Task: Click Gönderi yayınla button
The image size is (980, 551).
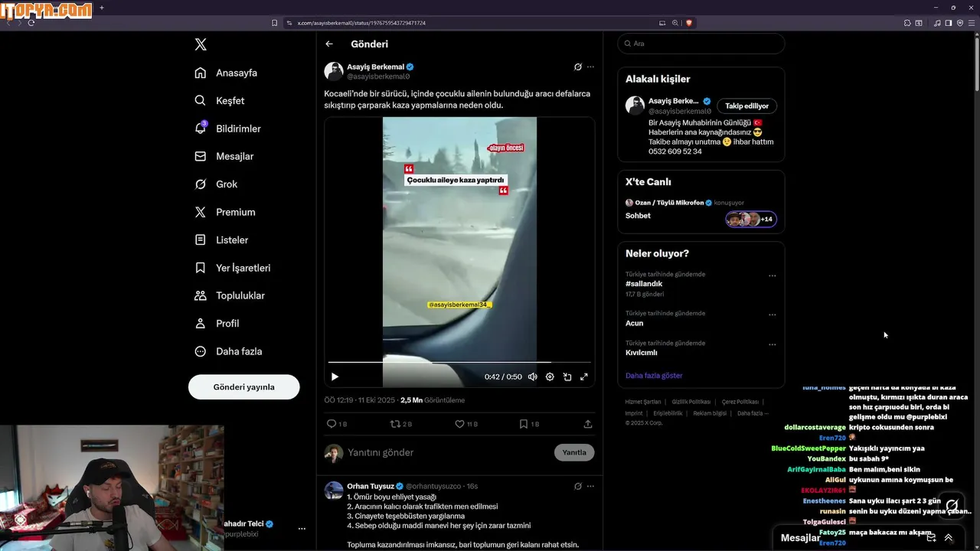Action: coord(243,386)
